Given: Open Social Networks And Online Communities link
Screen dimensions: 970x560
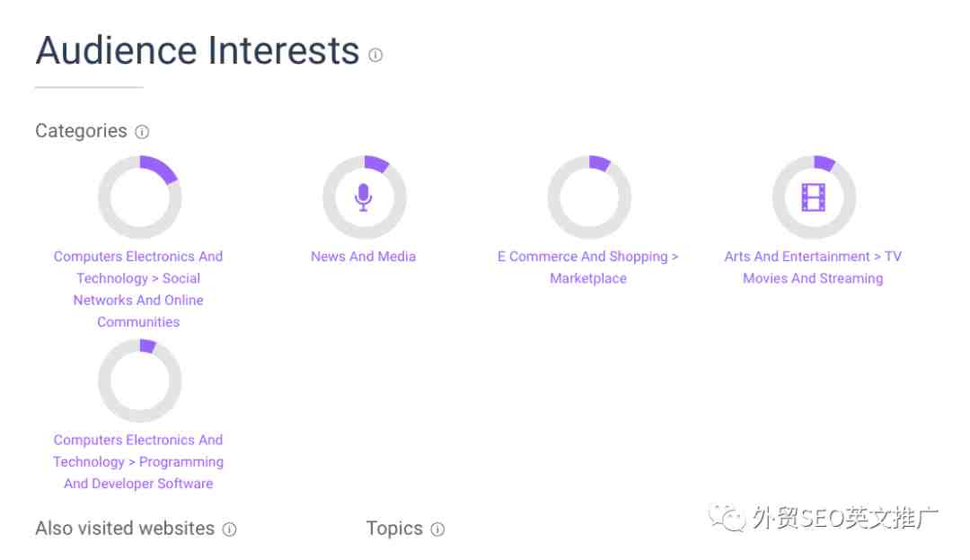Looking at the screenshot, I should click(138, 289).
